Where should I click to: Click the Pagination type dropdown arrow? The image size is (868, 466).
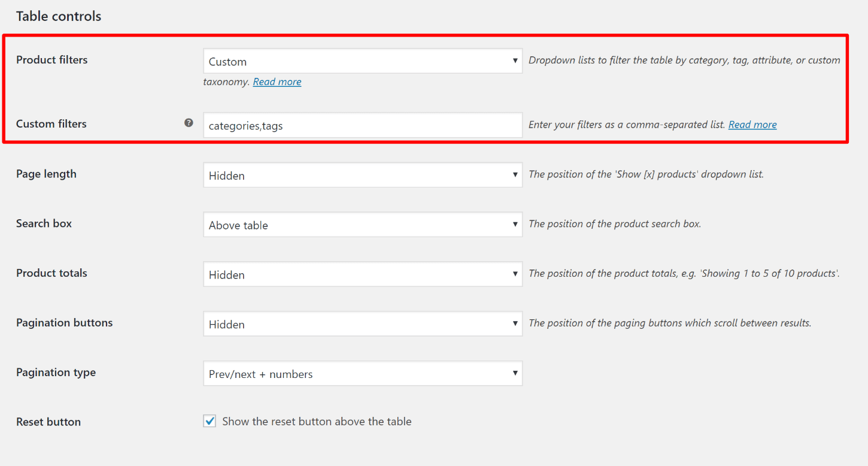click(x=515, y=373)
